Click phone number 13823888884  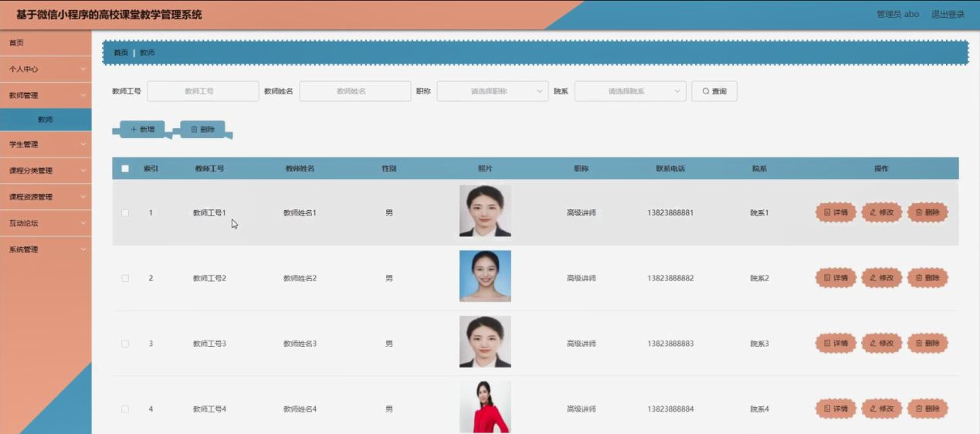[x=670, y=409]
